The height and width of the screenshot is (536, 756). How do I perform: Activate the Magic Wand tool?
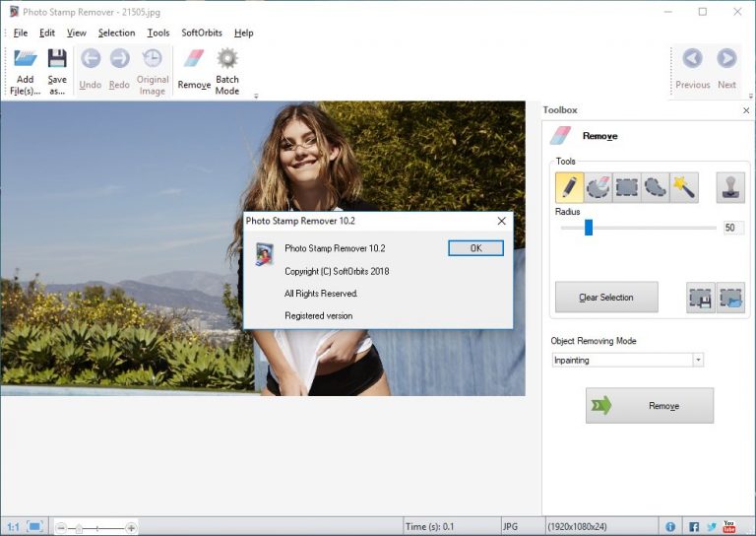[x=684, y=187]
